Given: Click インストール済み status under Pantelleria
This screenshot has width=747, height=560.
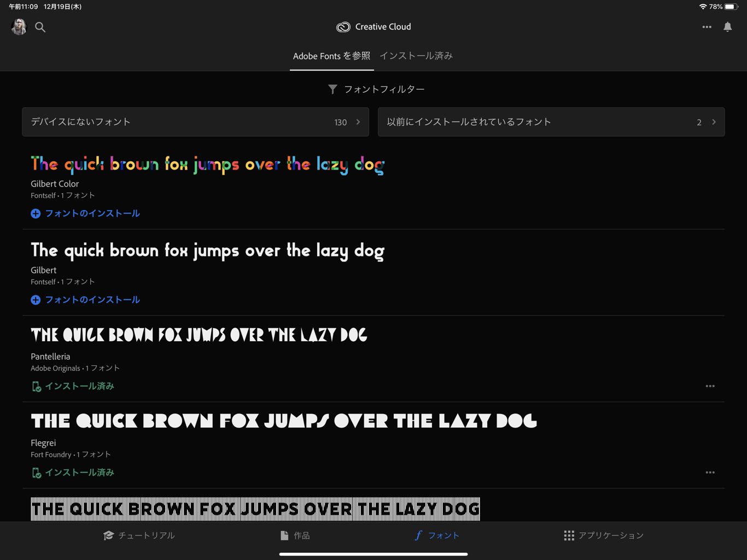Looking at the screenshot, I should 79,386.
